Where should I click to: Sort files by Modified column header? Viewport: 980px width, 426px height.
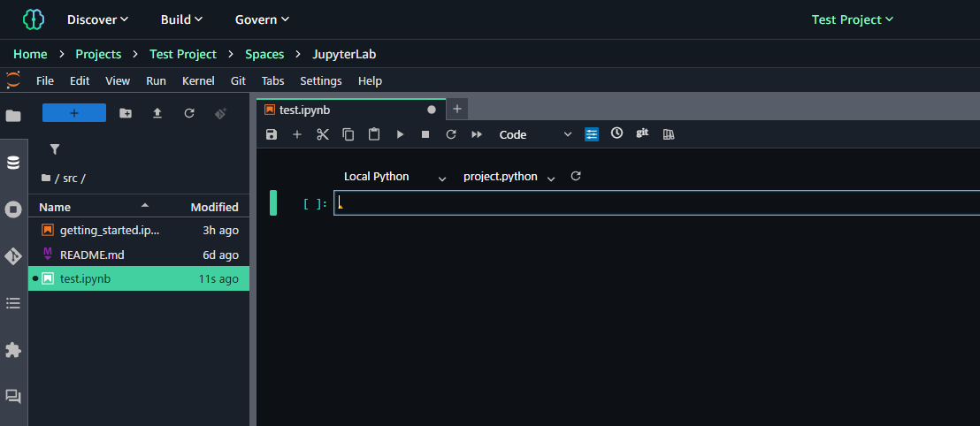(x=214, y=207)
